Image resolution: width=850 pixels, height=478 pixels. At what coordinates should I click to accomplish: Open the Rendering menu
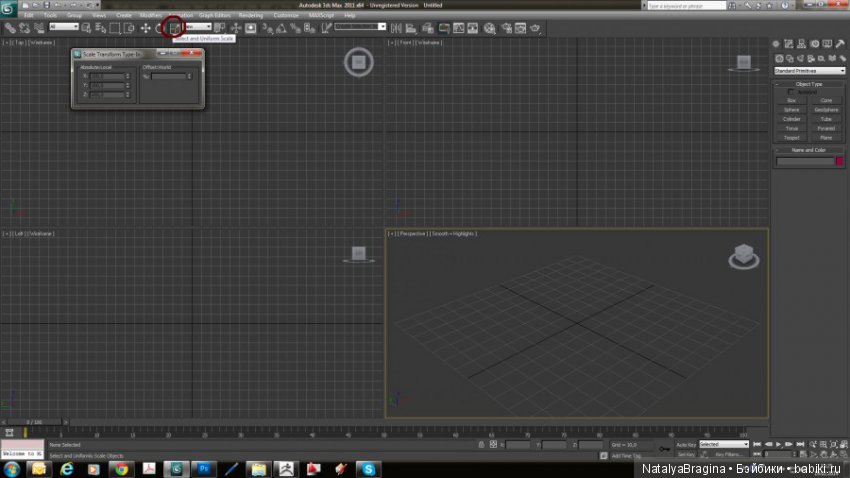[250, 15]
